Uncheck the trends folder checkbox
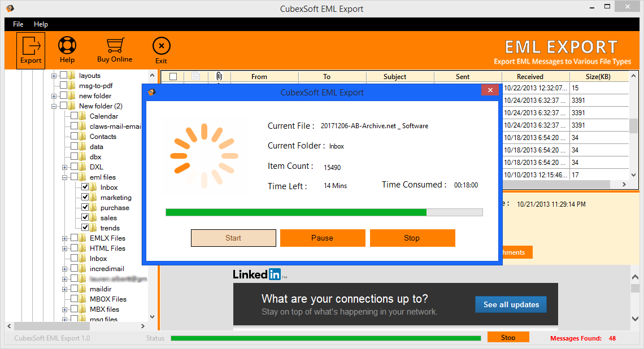 point(85,228)
